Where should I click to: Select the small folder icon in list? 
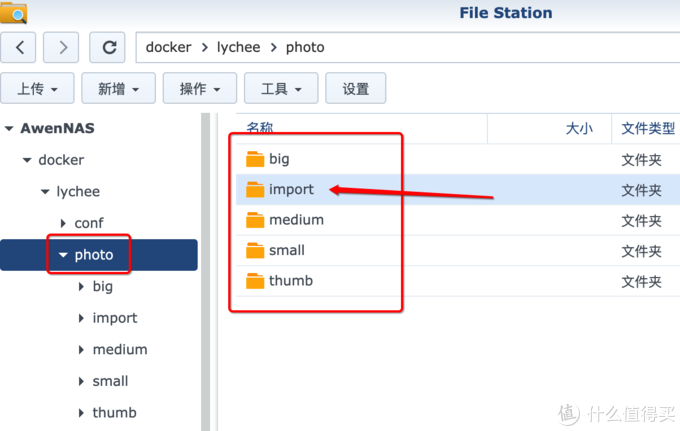(255, 251)
